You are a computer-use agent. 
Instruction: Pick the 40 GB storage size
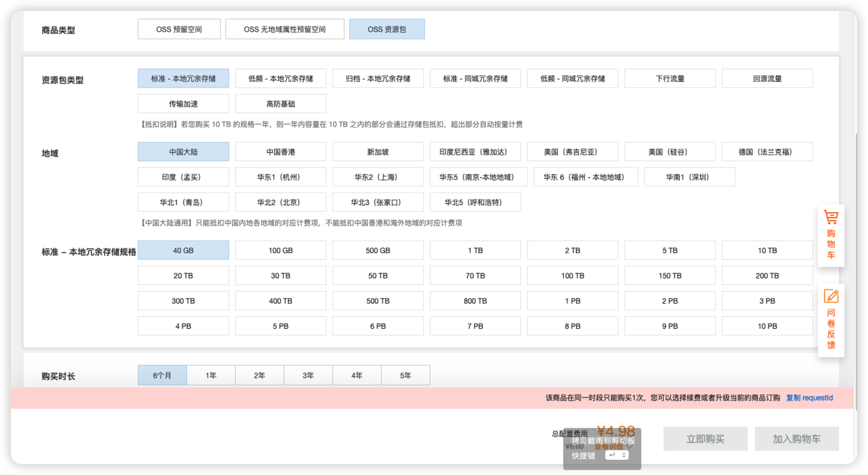[x=183, y=250]
